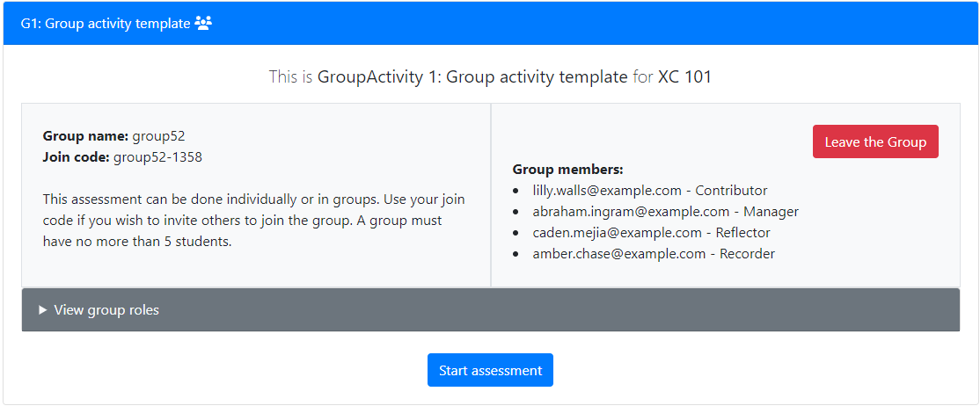Click bullet beside lilly.walls member

point(516,191)
